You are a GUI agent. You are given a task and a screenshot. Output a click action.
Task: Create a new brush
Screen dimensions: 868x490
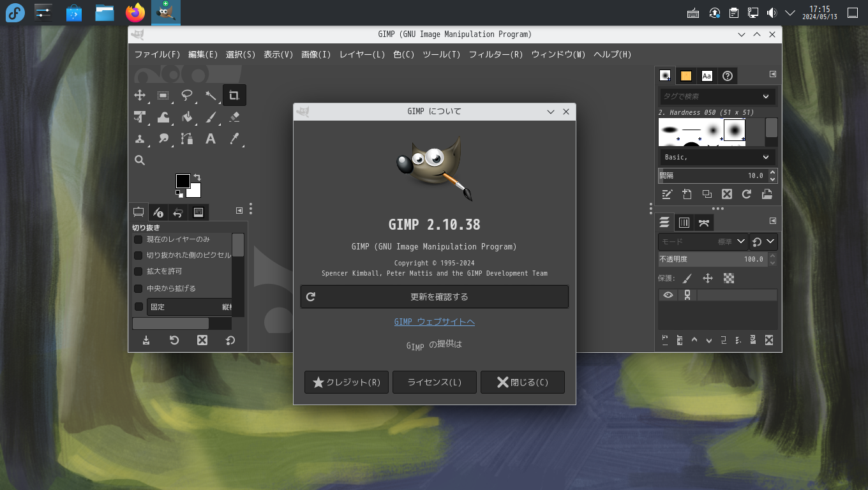pos(687,194)
